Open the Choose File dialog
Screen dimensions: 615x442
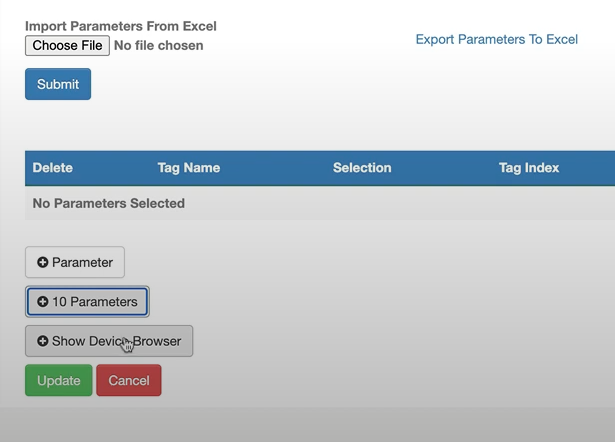(x=67, y=45)
